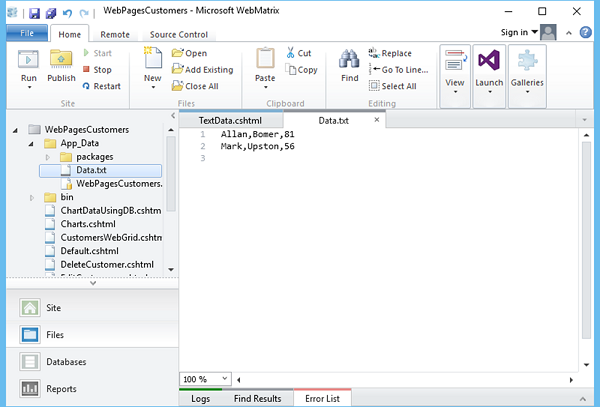The height and width of the screenshot is (407, 600).
Task: Switch to the TextData.cshtml editor tab
Action: click(230, 121)
